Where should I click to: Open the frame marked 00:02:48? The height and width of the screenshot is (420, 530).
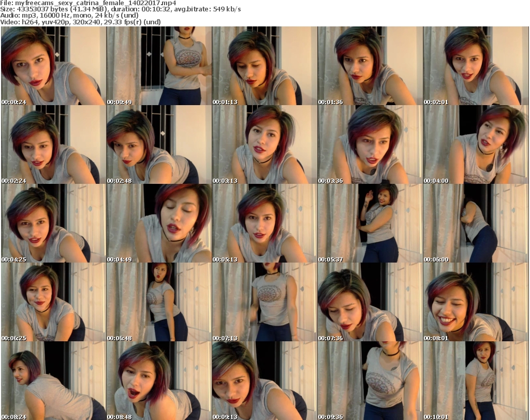click(159, 144)
